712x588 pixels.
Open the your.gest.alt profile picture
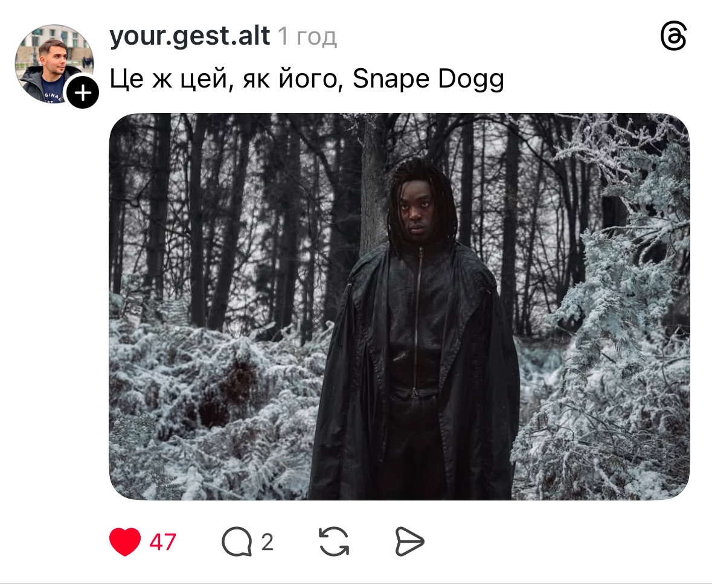pyautogui.click(x=54, y=64)
